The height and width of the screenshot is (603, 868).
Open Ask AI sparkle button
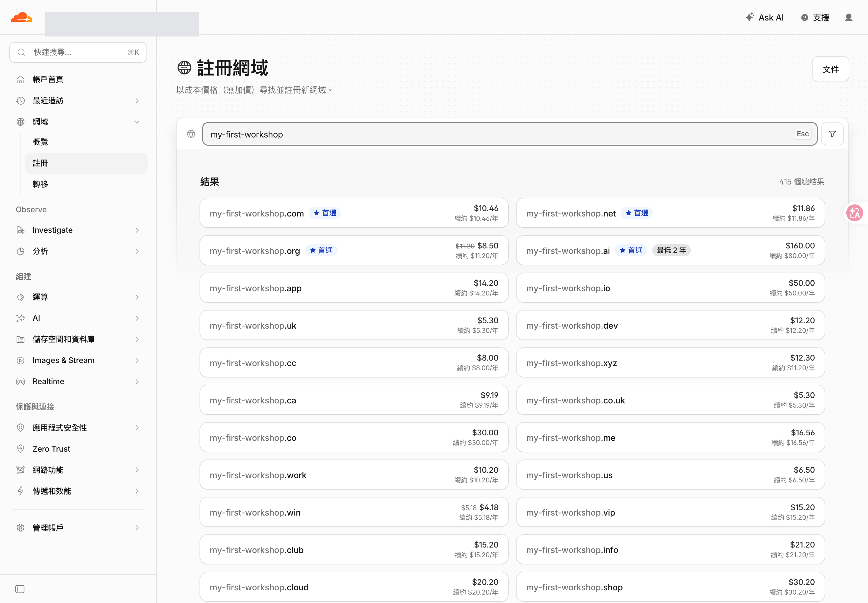pos(765,17)
